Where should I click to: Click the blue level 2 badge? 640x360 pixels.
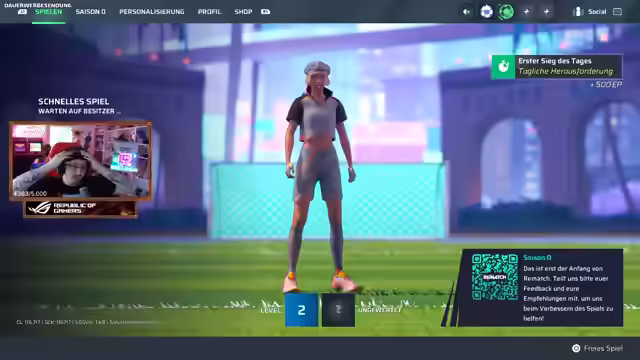(301, 310)
